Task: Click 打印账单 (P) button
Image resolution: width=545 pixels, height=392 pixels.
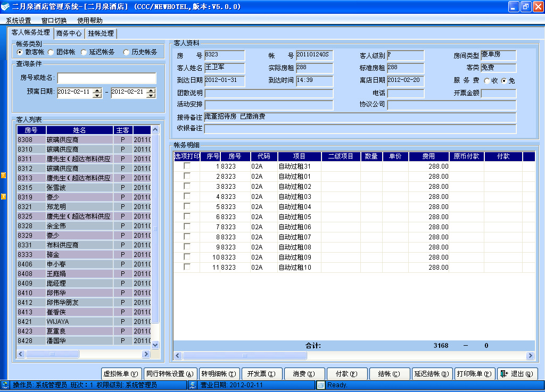Action: (474, 374)
